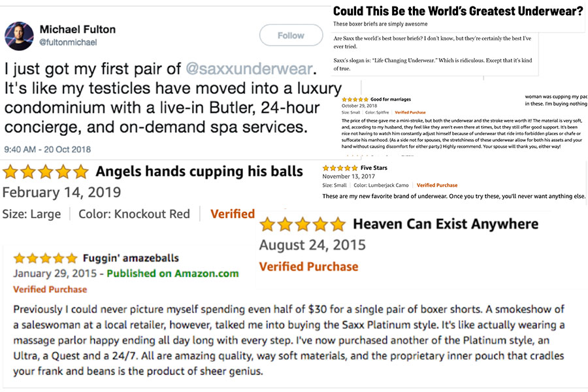
Task: Click the tweet timestamp 9:40 AM - 20 Oct 2018
Action: tap(48, 150)
